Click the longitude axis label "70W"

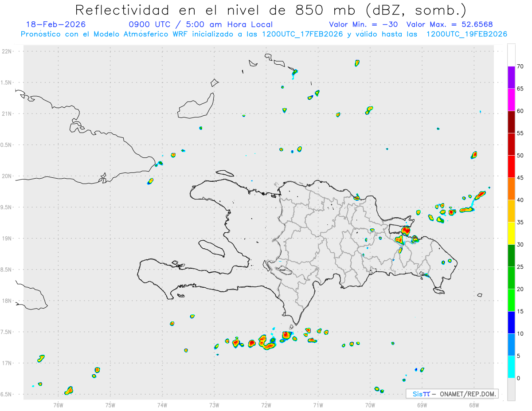(x=370, y=404)
